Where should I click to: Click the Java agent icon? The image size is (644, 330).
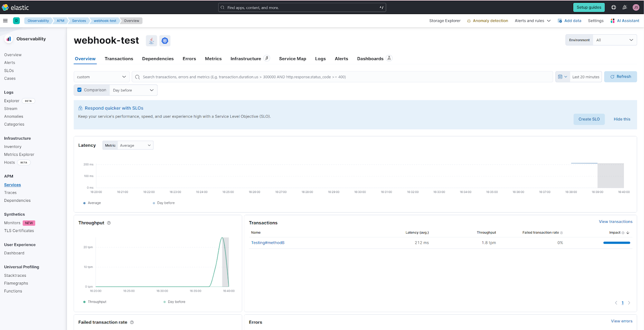pyautogui.click(x=151, y=41)
